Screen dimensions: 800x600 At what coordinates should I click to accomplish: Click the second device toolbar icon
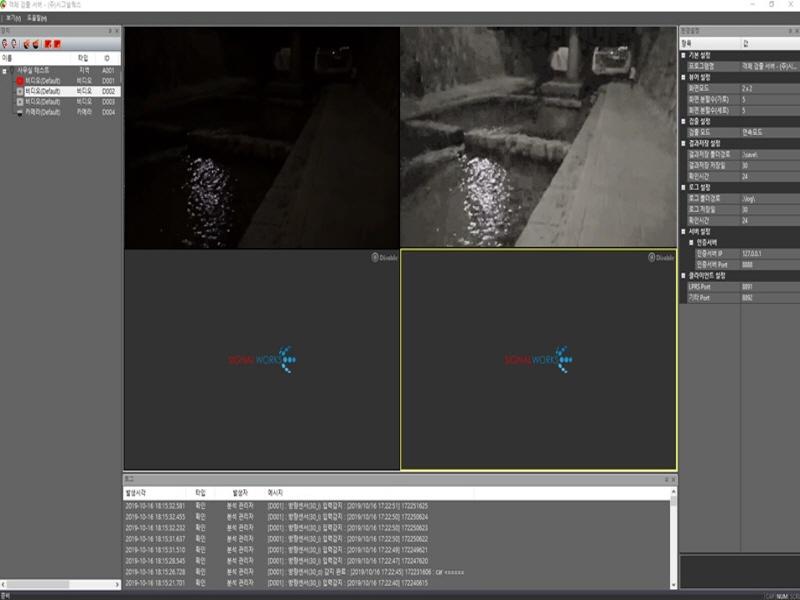tap(14, 44)
